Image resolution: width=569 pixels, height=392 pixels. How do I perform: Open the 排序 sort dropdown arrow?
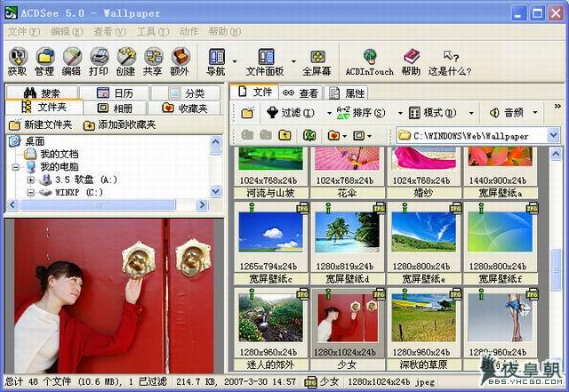point(400,113)
